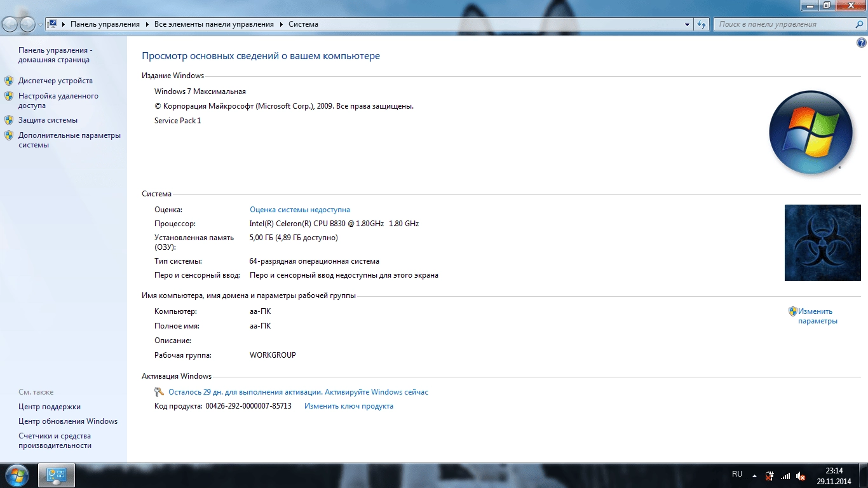
Task: Open Панель управления - домашняя страница
Action: 55,55
